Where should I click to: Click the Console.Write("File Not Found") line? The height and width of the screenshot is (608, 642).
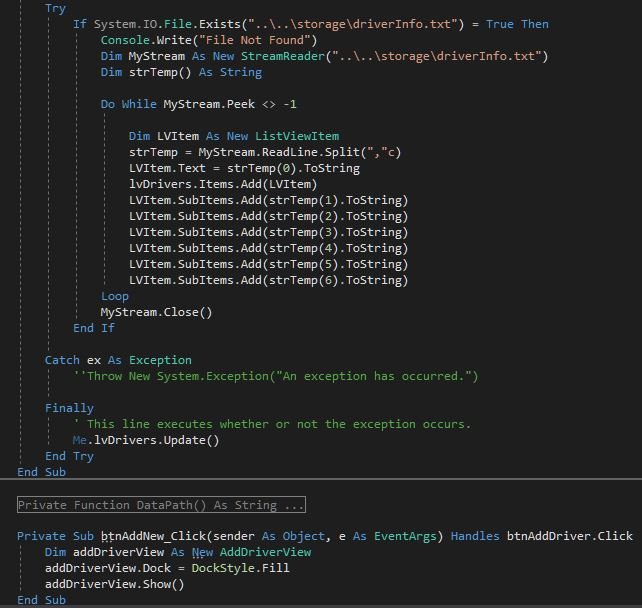[209, 40]
